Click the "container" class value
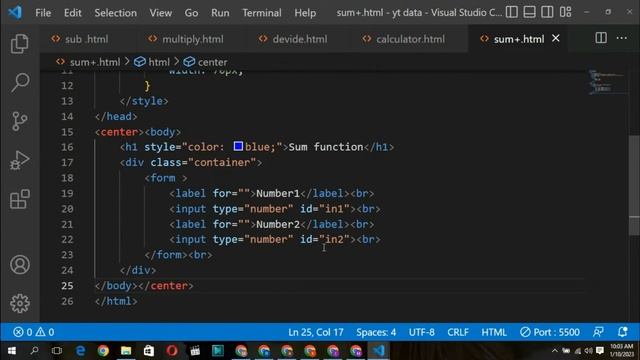This screenshot has width=640, height=360. [x=222, y=162]
